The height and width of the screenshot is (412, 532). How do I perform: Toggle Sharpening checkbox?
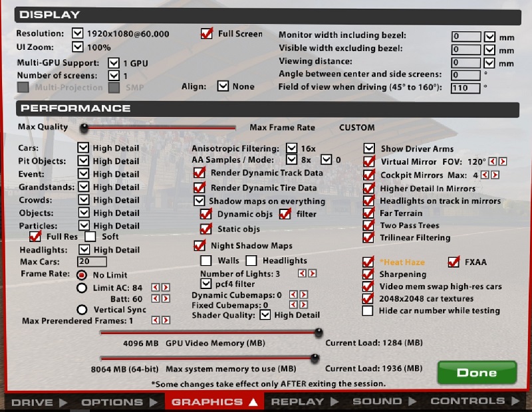point(368,274)
